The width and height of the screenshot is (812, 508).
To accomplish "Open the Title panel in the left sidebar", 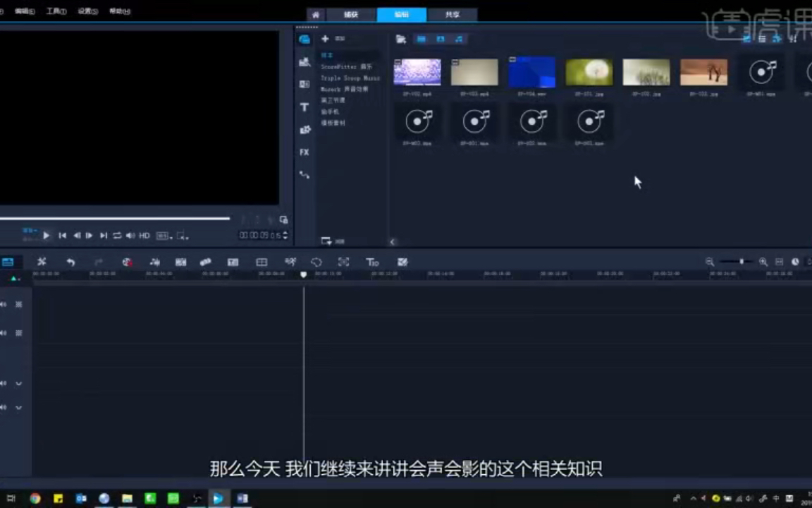I will click(x=304, y=107).
